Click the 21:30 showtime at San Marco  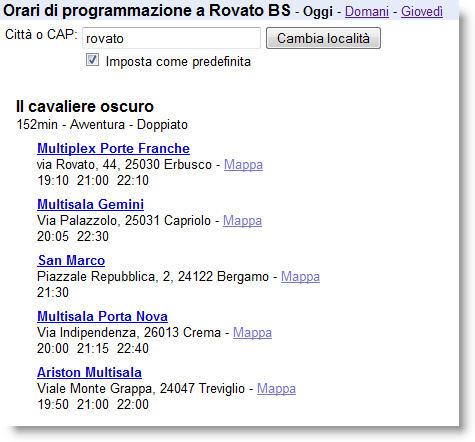[x=53, y=292]
